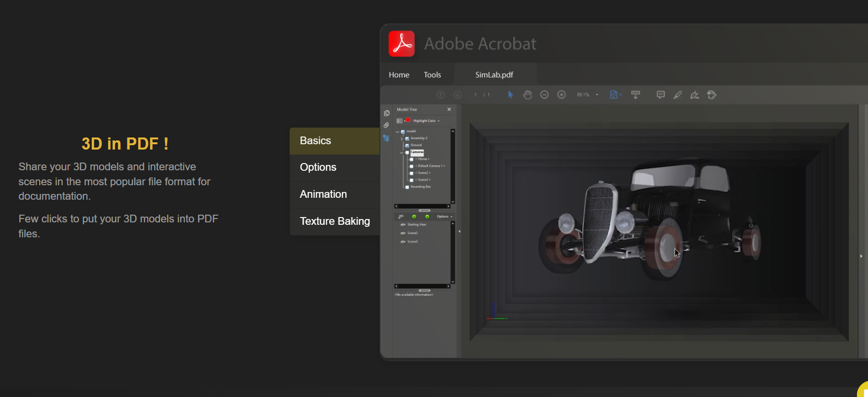Open the fit page dropdown arrow
Screen dimensions: 868x397
(620, 95)
